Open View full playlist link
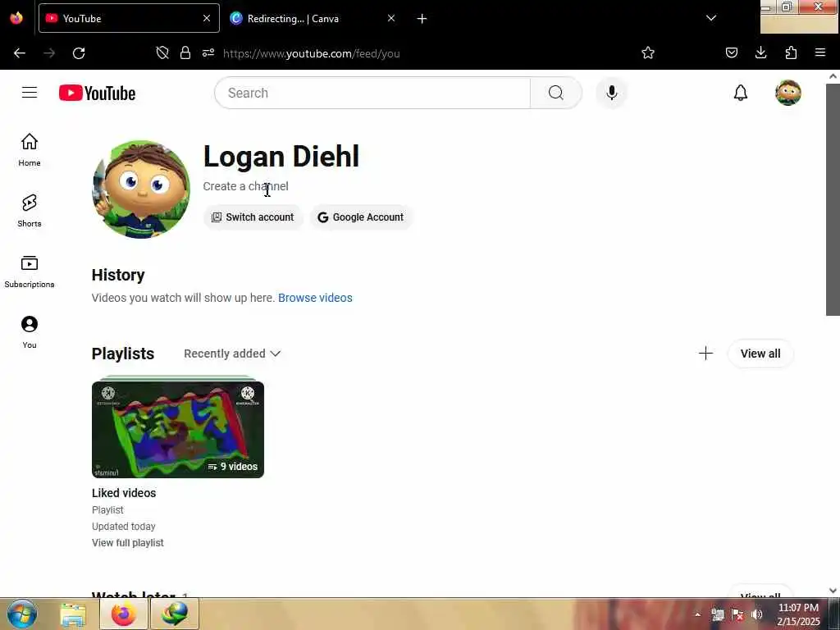The height and width of the screenshot is (630, 840). point(127,543)
